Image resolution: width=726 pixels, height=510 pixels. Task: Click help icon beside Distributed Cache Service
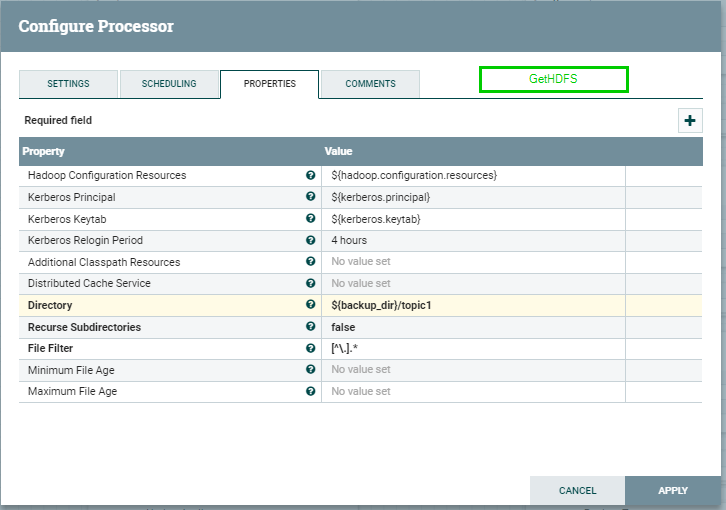coord(310,283)
